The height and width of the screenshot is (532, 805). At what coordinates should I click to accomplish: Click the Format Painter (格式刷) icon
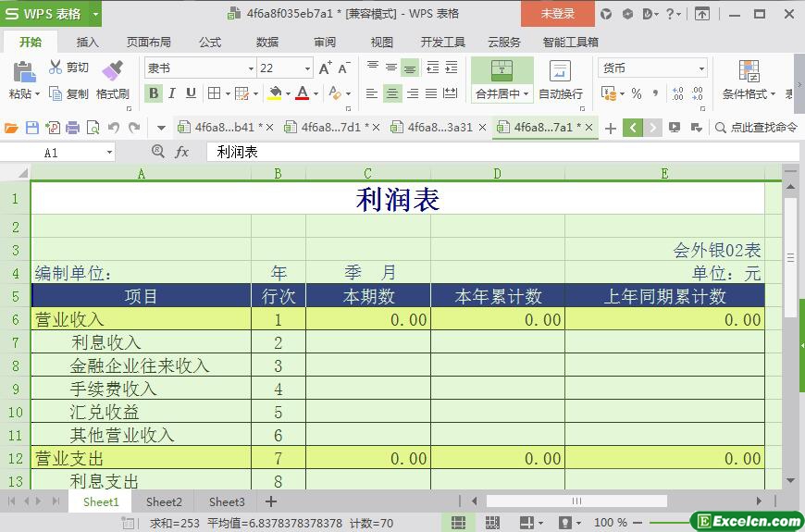(112, 71)
